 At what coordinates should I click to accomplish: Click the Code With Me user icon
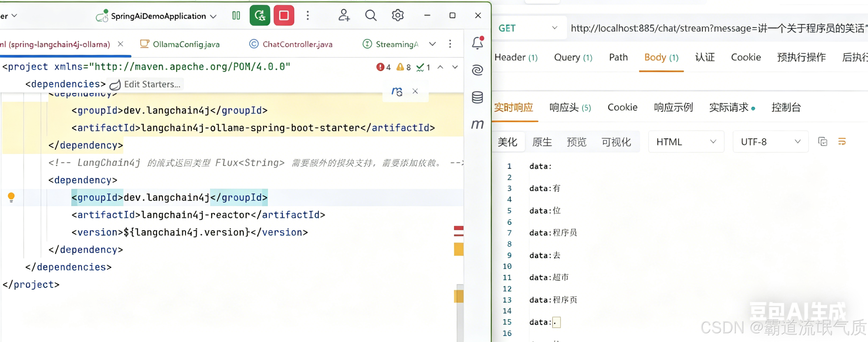(x=344, y=15)
